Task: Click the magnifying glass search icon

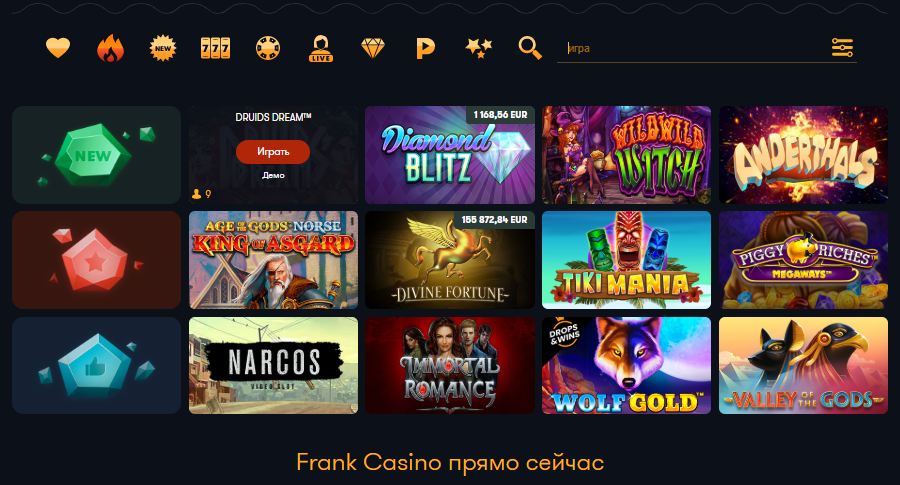Action: [530, 48]
